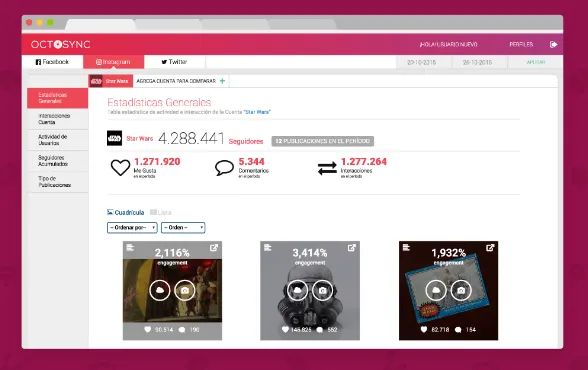Switch to the Instagram tab

(x=113, y=62)
